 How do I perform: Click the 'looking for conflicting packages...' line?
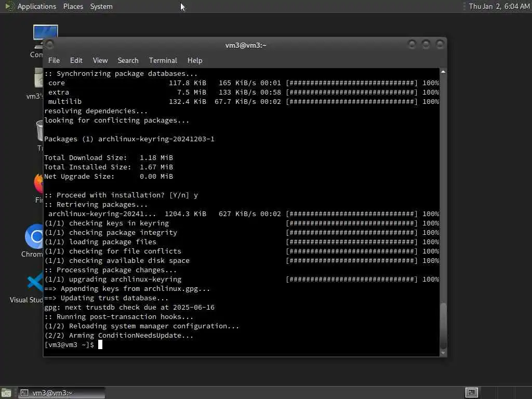(x=117, y=121)
